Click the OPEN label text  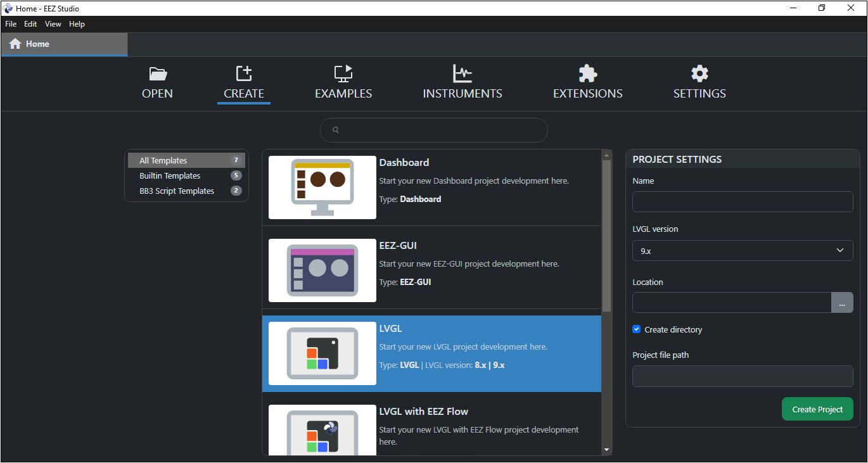(157, 93)
